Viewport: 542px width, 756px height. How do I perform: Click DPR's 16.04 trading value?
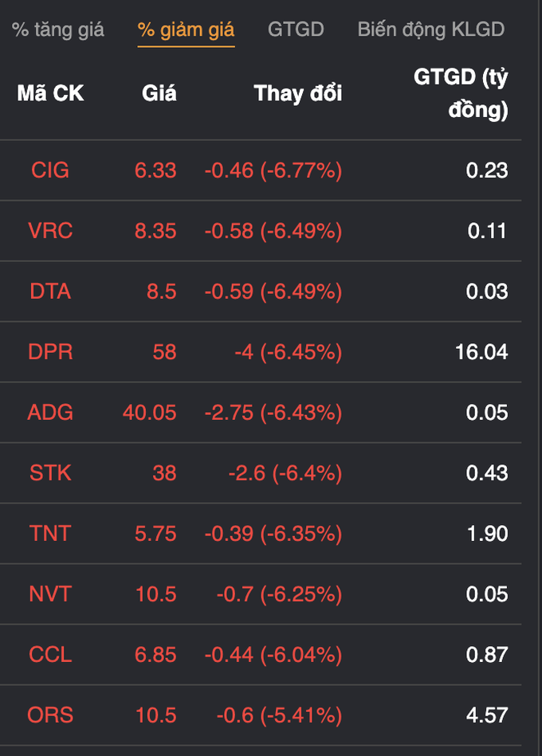[x=481, y=352]
